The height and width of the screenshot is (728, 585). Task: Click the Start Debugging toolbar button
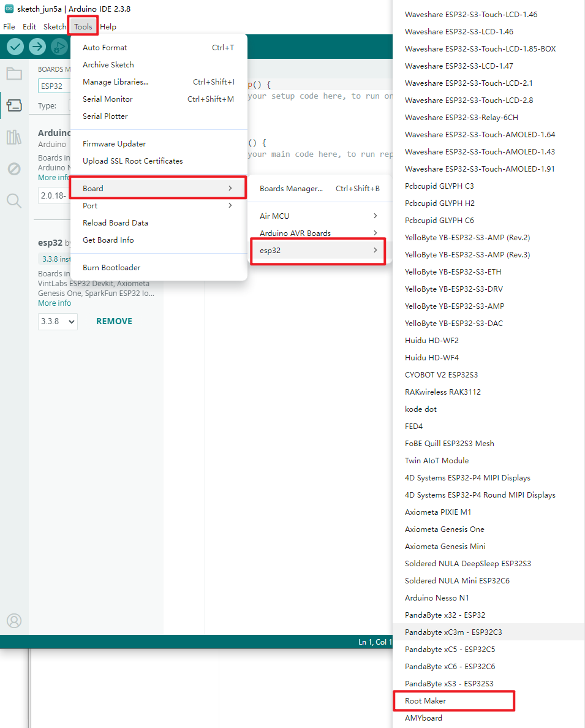point(59,47)
